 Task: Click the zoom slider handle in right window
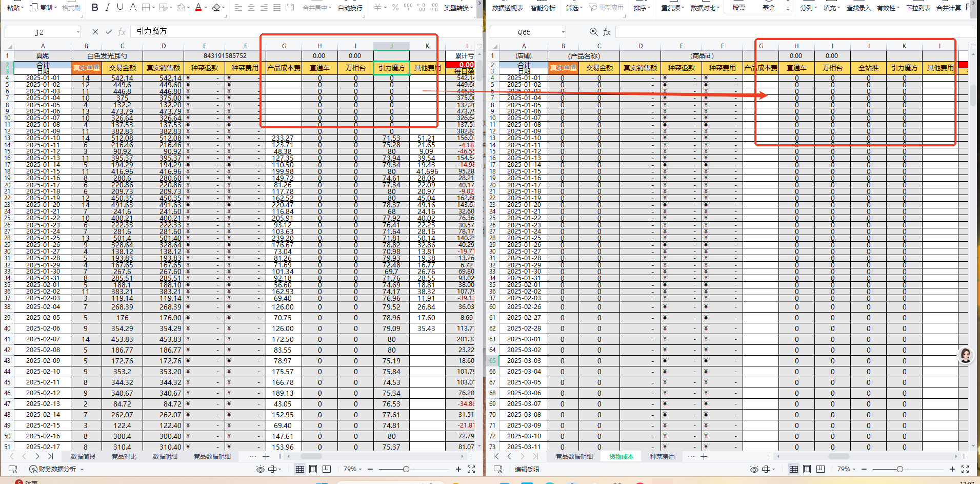pos(899,469)
